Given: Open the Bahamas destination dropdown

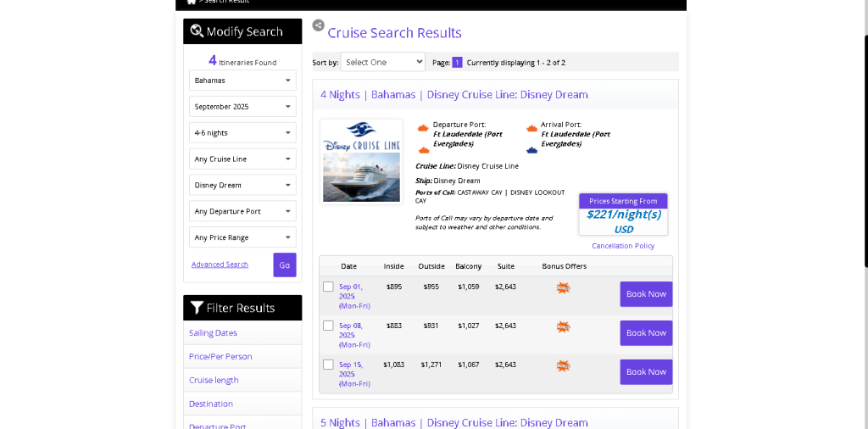Looking at the screenshot, I should coord(242,81).
